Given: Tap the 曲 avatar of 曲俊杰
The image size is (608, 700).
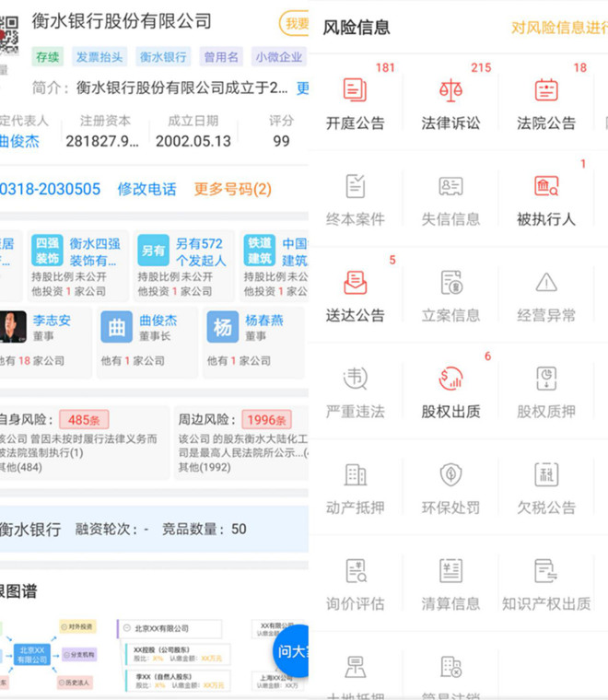Looking at the screenshot, I should click(116, 327).
